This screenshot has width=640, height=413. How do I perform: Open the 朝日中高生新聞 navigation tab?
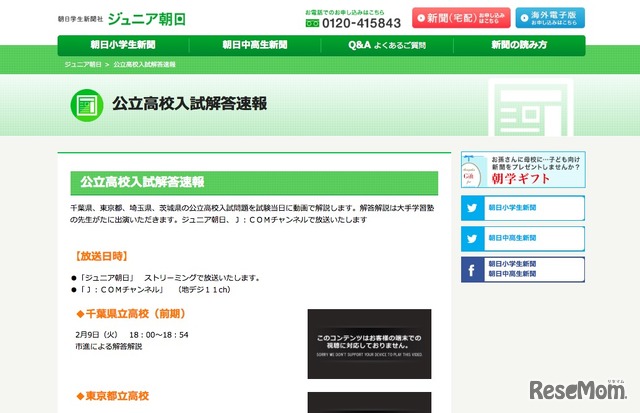pos(255,45)
